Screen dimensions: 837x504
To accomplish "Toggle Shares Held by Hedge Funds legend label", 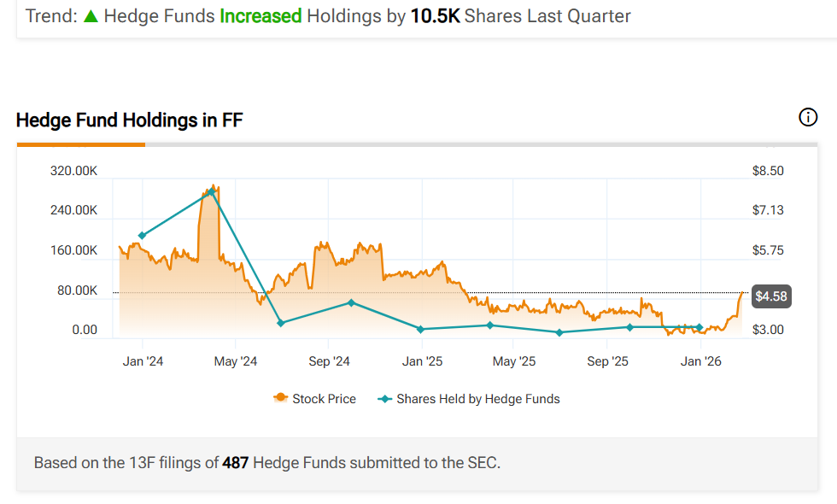I will click(478, 398).
